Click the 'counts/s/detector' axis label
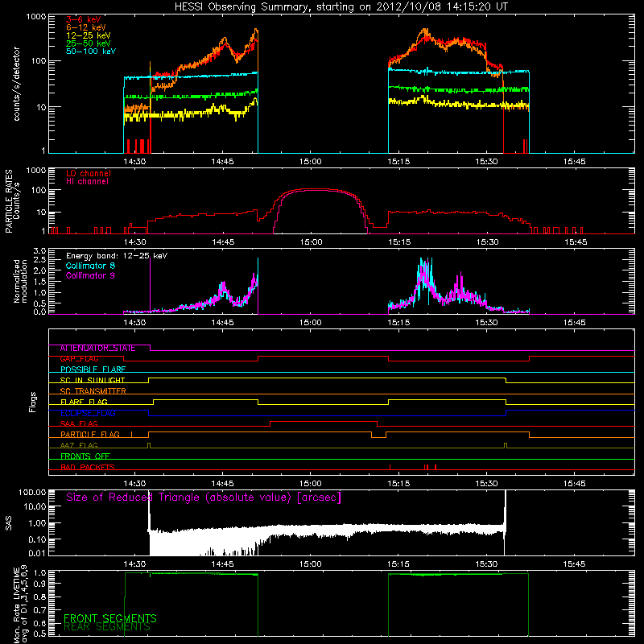The height and width of the screenshot is (644, 644). point(16,84)
